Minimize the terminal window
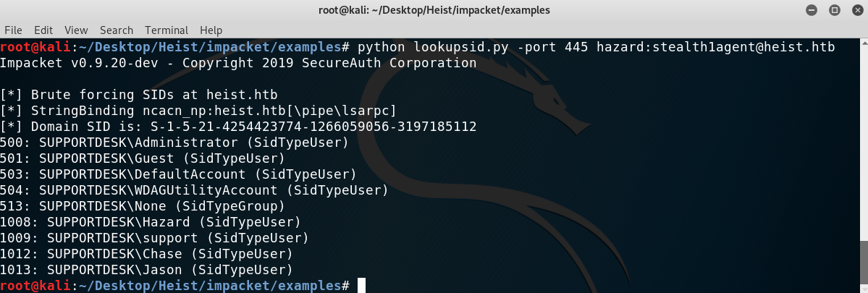The height and width of the screenshot is (293, 868). 812,10
